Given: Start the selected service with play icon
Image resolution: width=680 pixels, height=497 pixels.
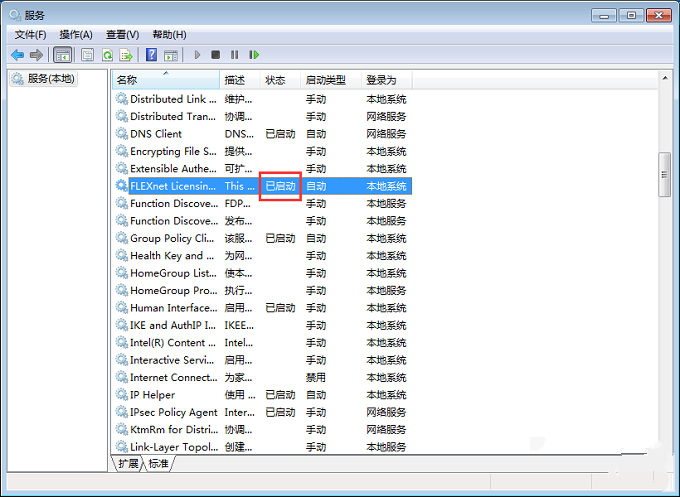Looking at the screenshot, I should pyautogui.click(x=197, y=55).
